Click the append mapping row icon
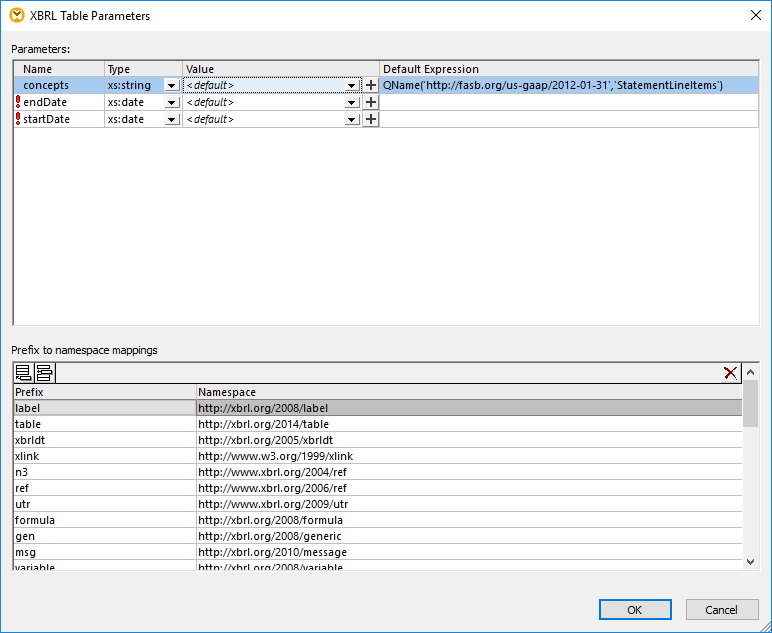The image size is (772, 633). (24, 373)
